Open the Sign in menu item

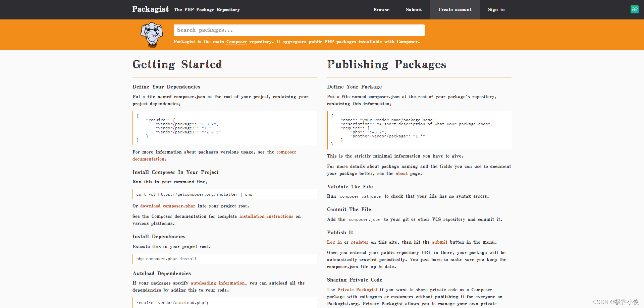coord(496,10)
